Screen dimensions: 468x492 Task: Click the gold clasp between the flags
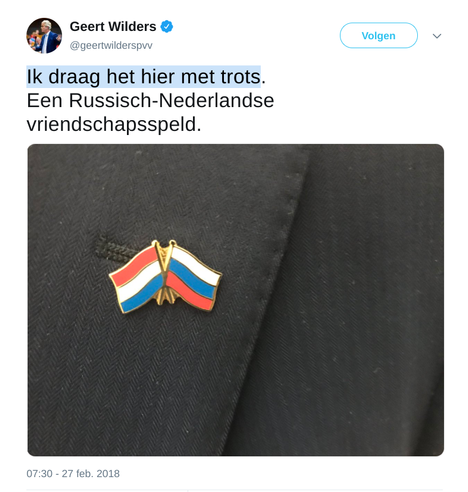pos(165,272)
